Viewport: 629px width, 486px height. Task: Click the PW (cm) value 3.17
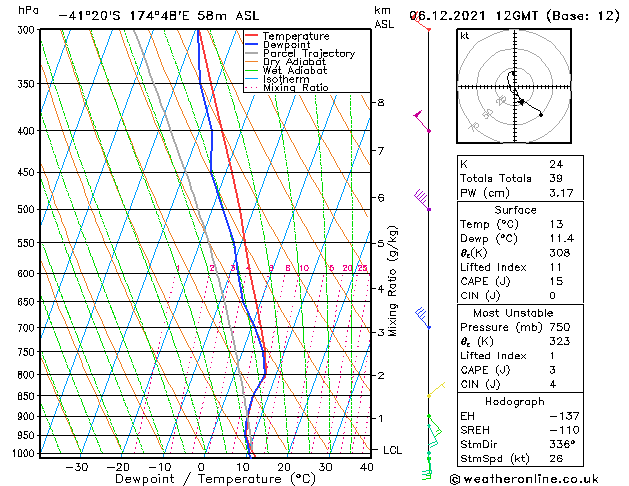pos(561,193)
